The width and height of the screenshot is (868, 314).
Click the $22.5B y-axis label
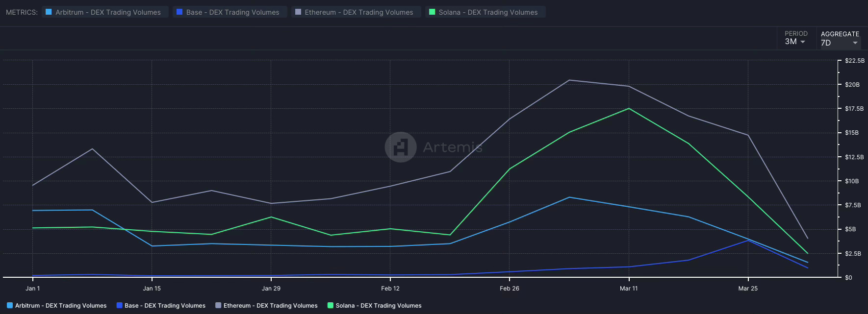pos(855,61)
